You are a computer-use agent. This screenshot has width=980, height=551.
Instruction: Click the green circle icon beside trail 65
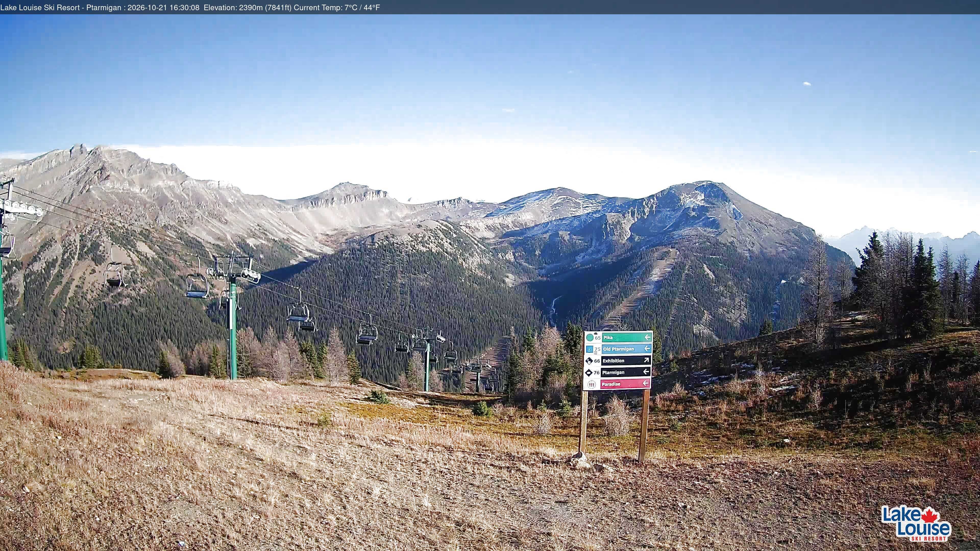pos(590,338)
